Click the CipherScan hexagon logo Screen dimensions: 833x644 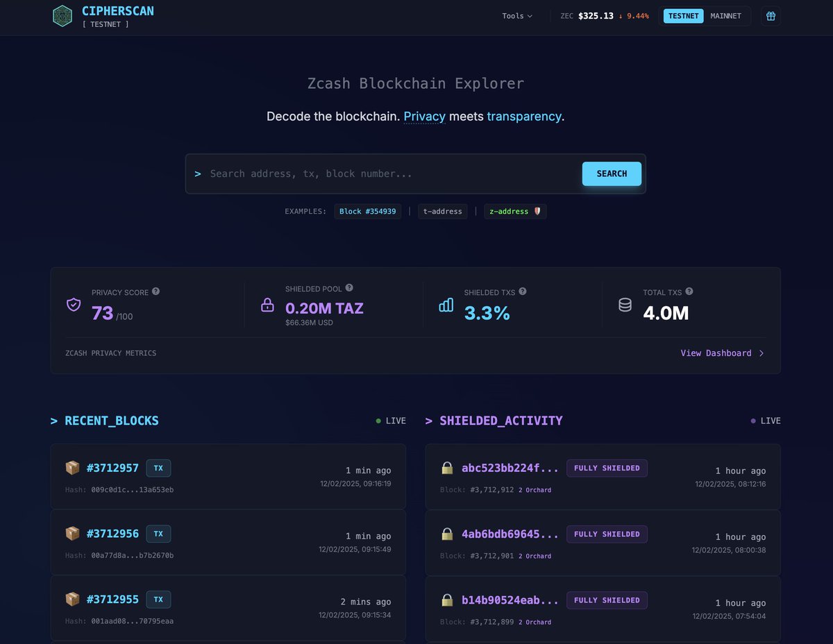coord(62,16)
